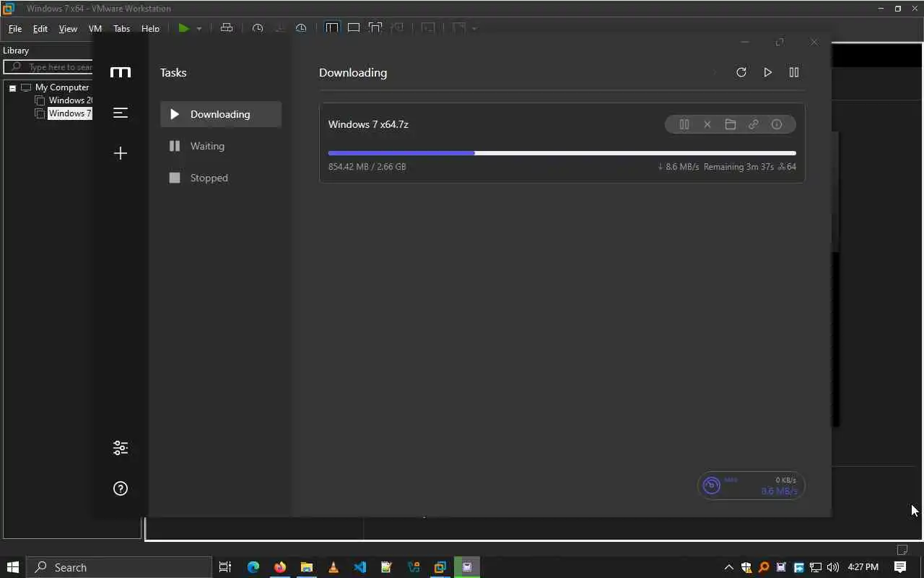Select My Computer in VMware library
Screen dimensions: 924x578
[62, 87]
